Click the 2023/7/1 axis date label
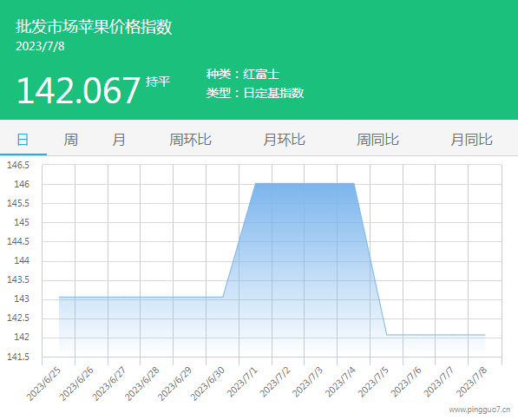The height and width of the screenshot is (420, 518). coord(242,382)
